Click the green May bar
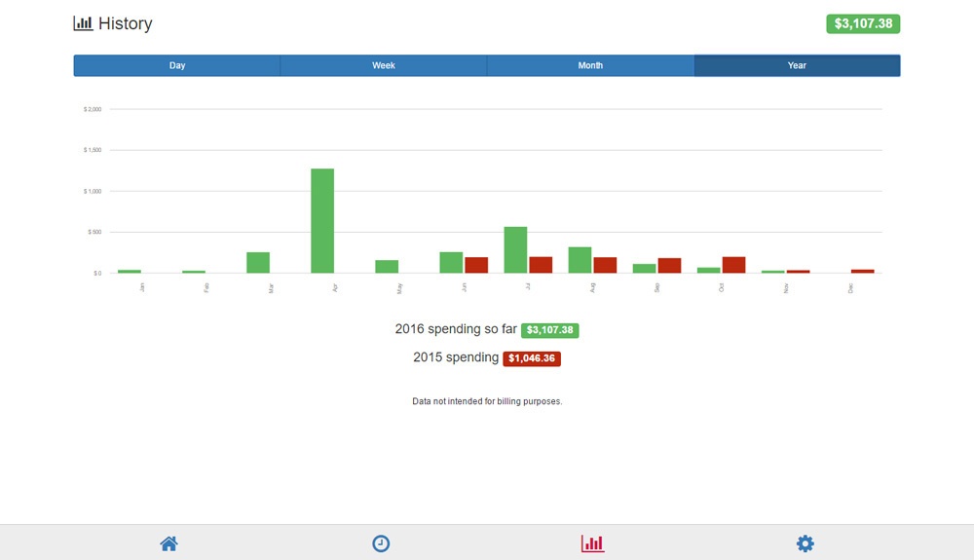974x560 pixels. click(387, 267)
